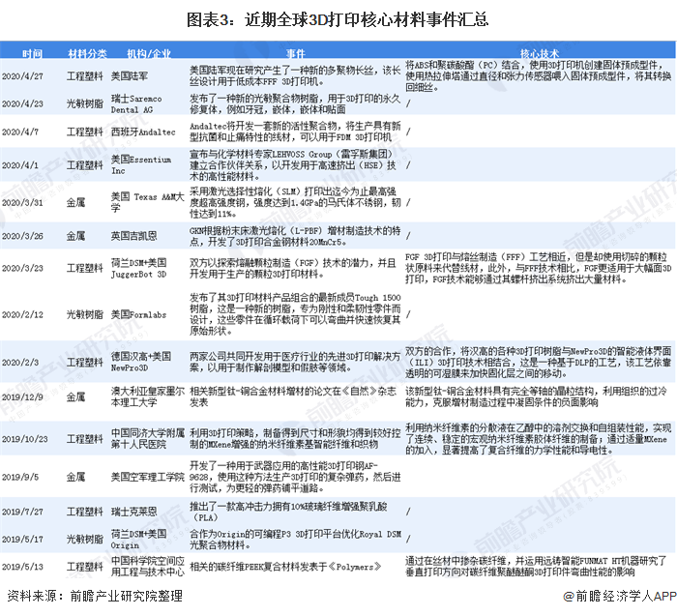Click the 前瞻经济学人APP logo icon
677x616 pixels.
click(x=567, y=597)
